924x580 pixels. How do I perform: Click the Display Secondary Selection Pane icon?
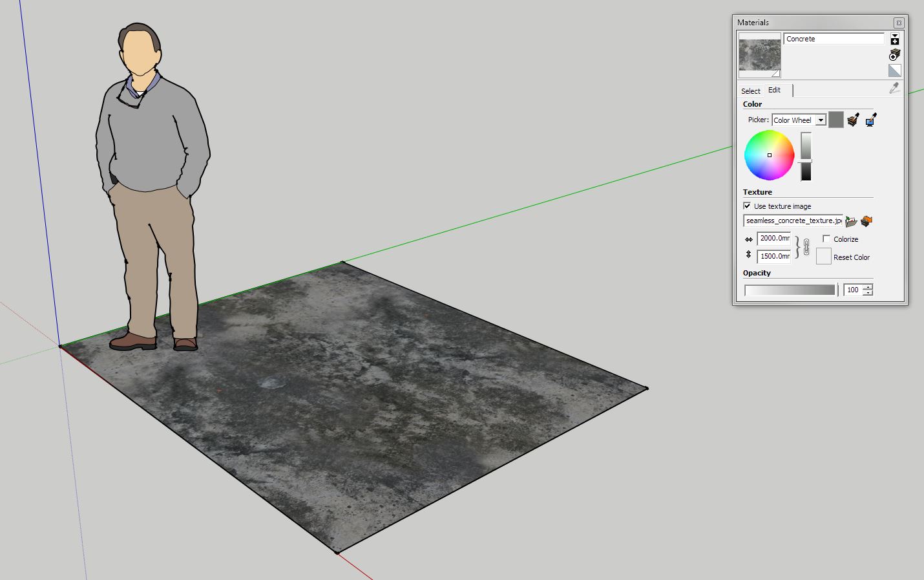[895, 39]
